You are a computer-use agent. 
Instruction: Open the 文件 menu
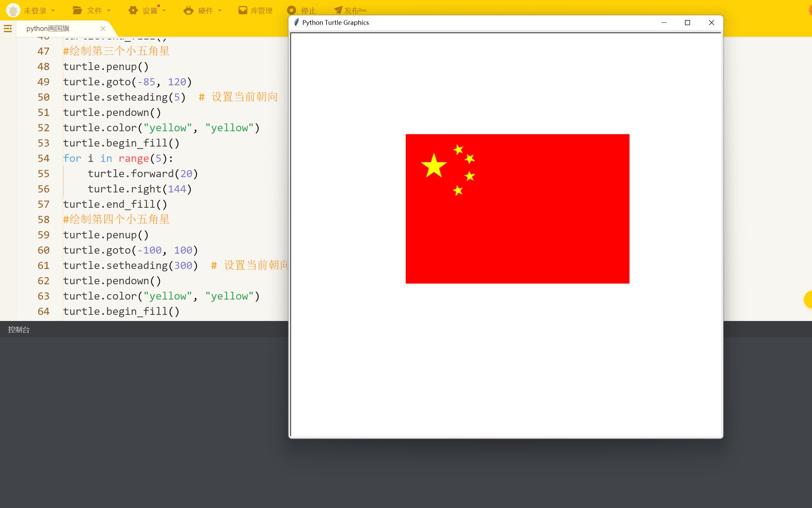pos(94,11)
